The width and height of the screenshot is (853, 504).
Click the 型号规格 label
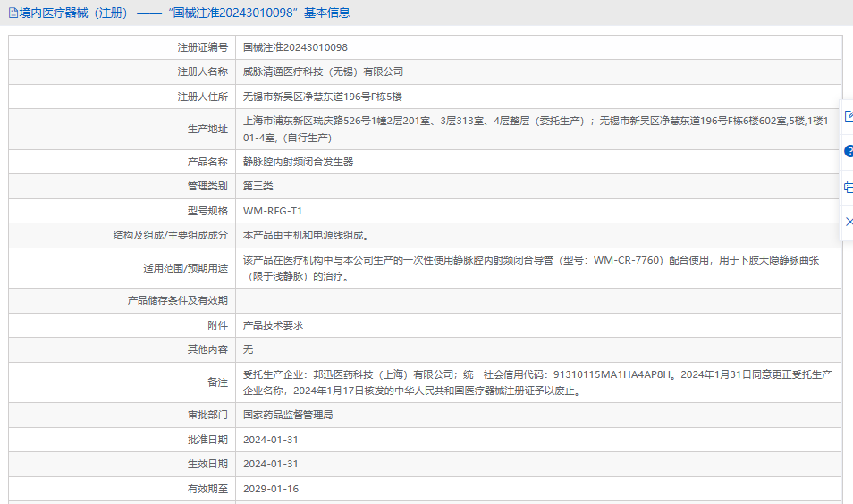[207, 211]
